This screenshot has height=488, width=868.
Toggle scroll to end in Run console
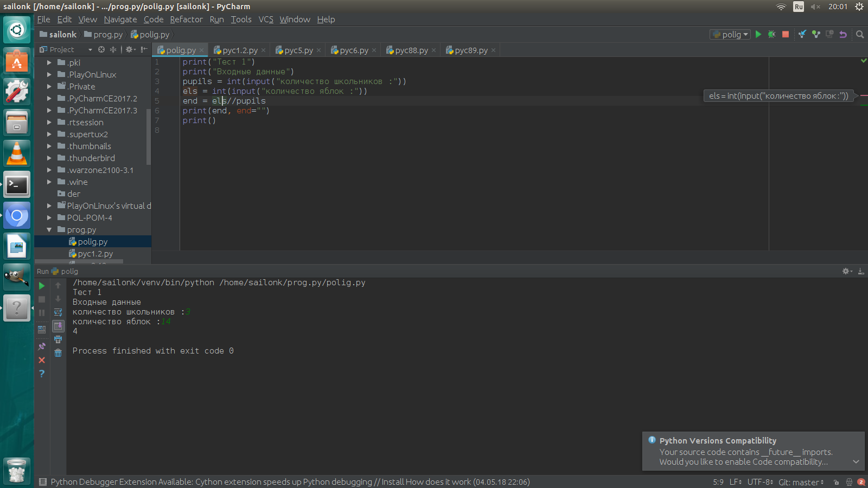coord(58,326)
